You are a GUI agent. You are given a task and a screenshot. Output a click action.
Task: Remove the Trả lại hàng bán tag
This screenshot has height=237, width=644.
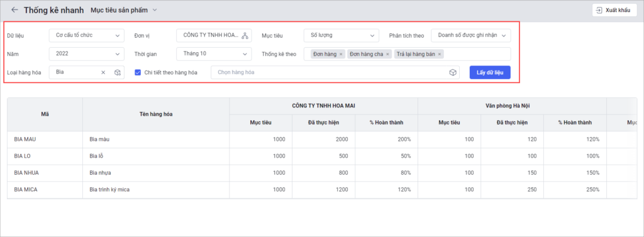tap(440, 54)
